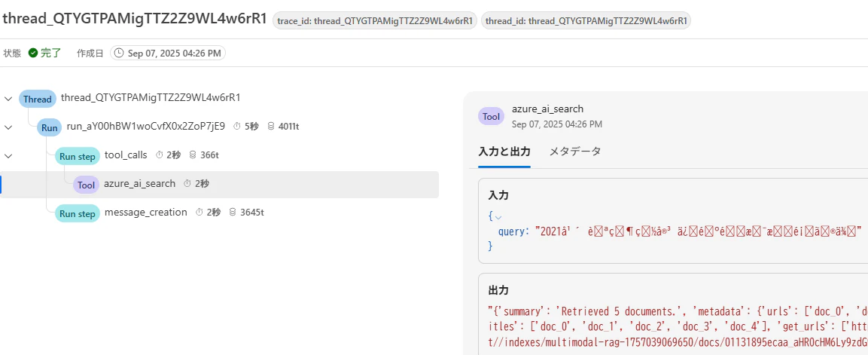This screenshot has height=355, width=868.
Task: Click the 作成日 label
Action: 90,54
